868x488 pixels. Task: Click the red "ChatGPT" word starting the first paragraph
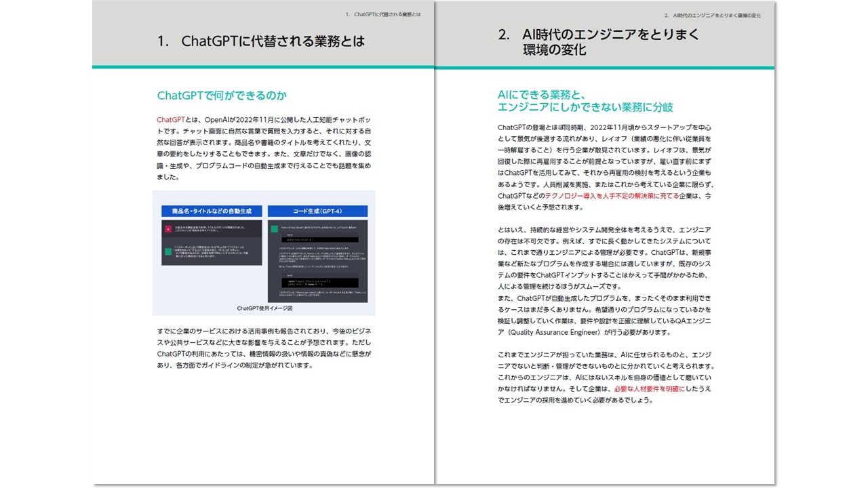pos(171,120)
